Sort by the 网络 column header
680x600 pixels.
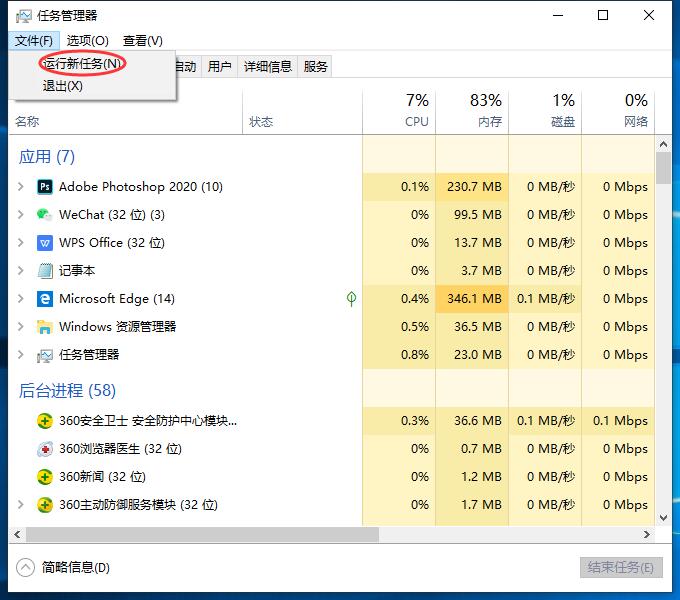pyautogui.click(x=618, y=112)
